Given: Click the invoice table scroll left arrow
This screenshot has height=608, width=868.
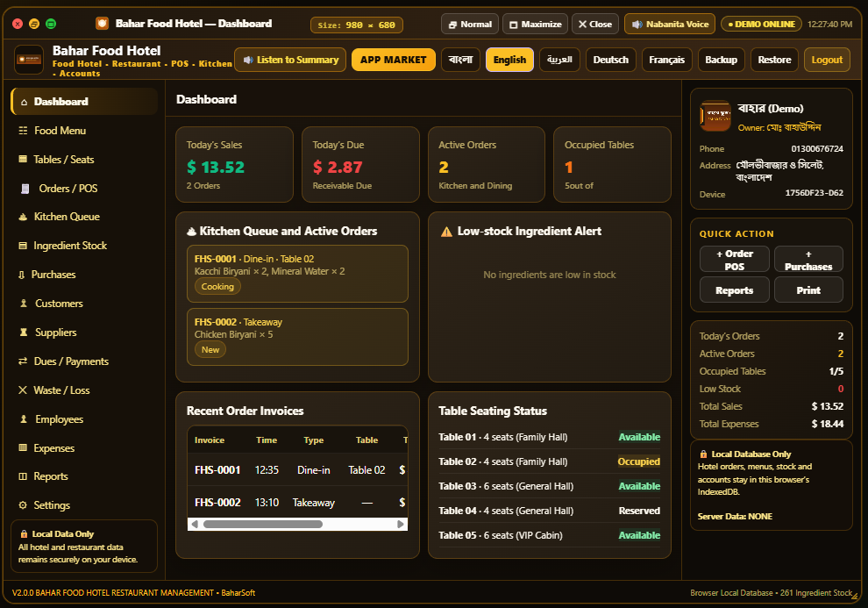Looking at the screenshot, I should point(195,525).
